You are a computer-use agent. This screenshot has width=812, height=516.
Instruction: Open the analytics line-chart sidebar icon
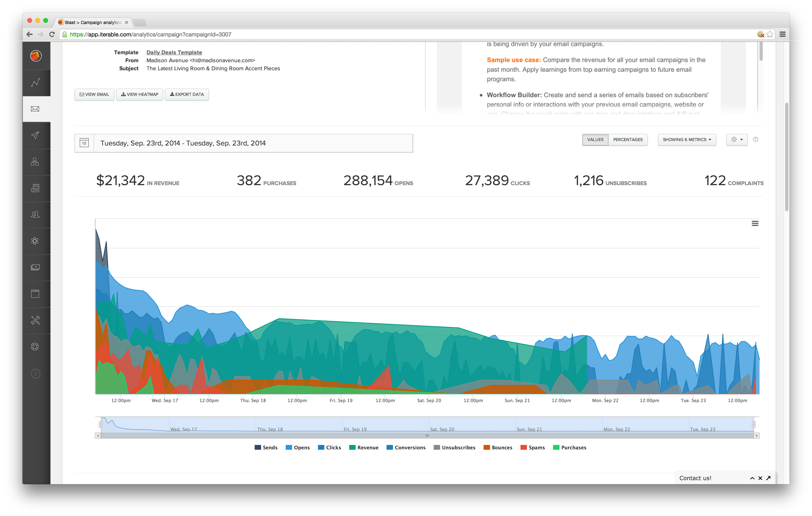click(x=35, y=83)
